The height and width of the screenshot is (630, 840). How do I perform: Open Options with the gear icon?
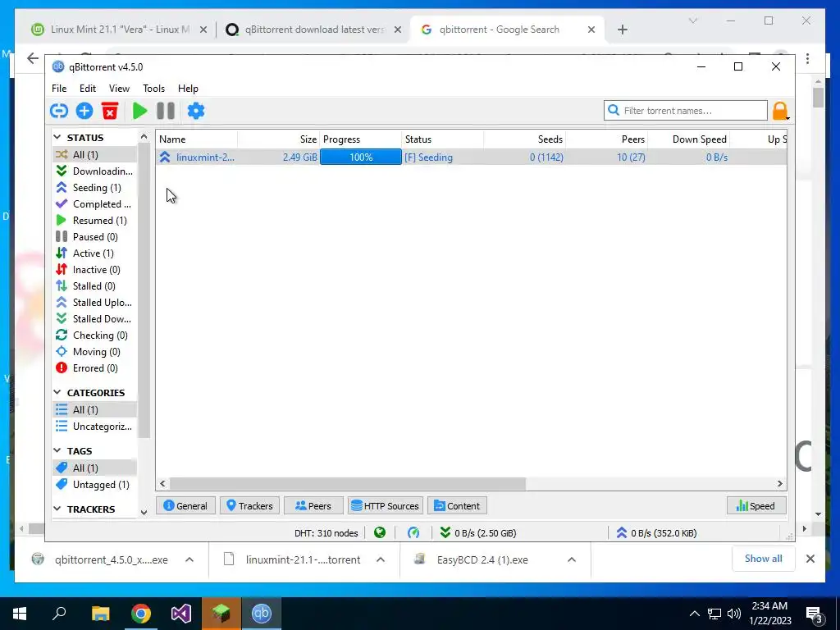click(196, 111)
